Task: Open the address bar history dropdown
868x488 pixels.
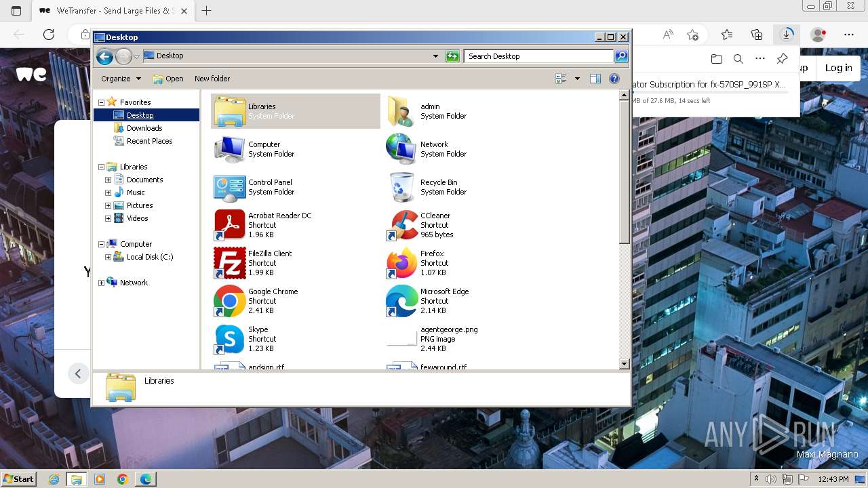Action: click(435, 56)
